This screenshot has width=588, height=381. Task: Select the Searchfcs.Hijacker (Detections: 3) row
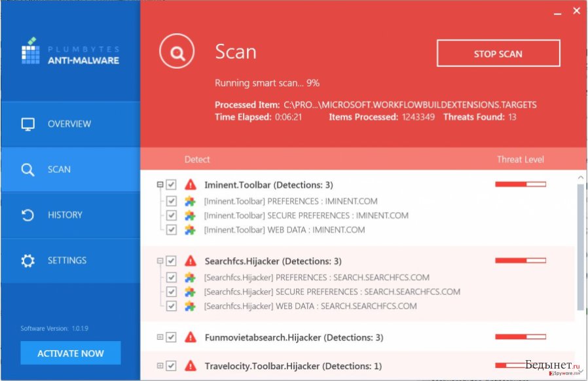pyautogui.click(x=273, y=261)
